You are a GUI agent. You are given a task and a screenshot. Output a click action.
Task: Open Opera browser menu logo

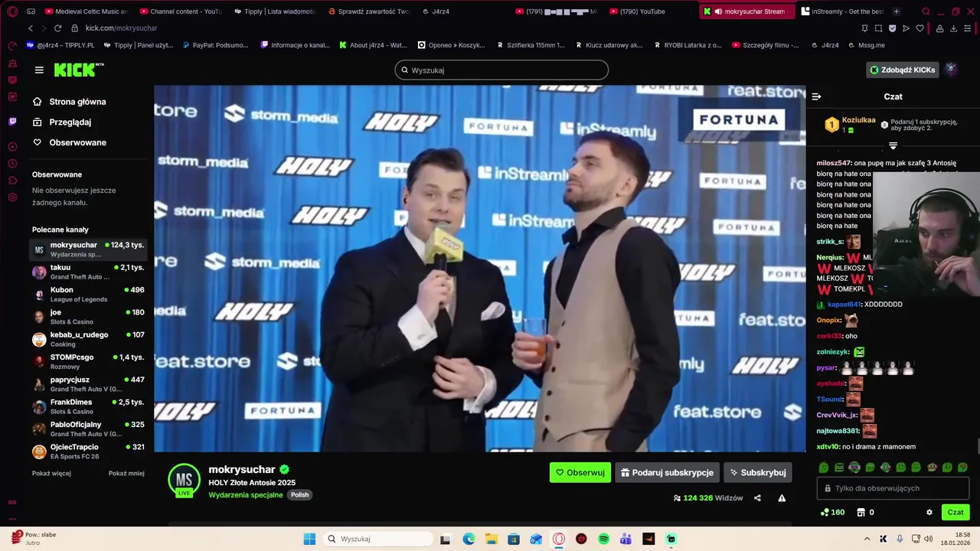(12, 11)
